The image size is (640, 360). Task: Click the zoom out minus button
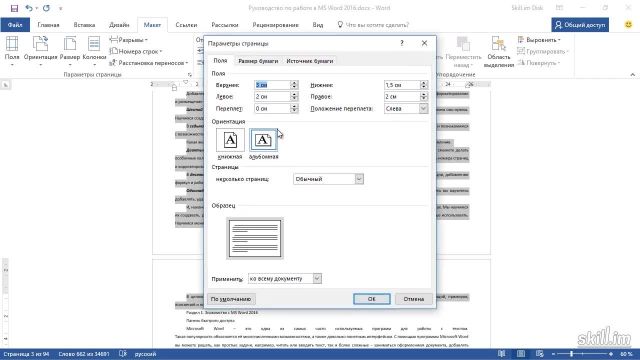click(x=553, y=354)
